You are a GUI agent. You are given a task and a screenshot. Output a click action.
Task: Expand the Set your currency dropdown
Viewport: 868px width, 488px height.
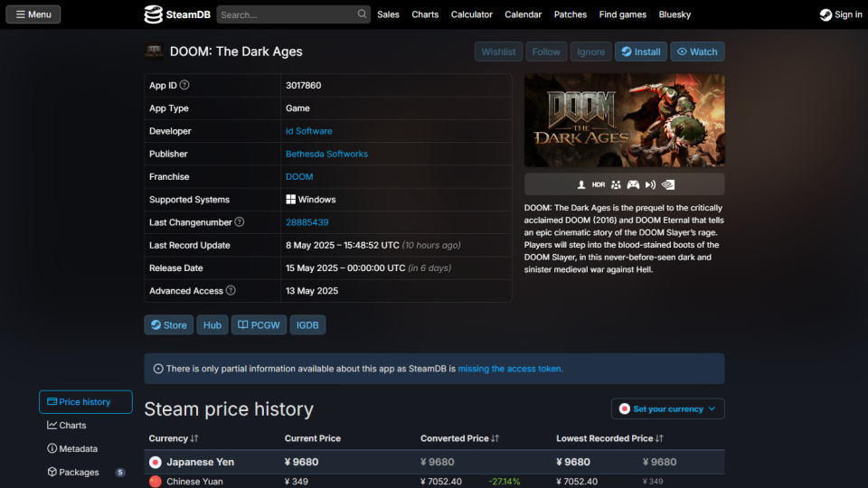click(x=667, y=408)
